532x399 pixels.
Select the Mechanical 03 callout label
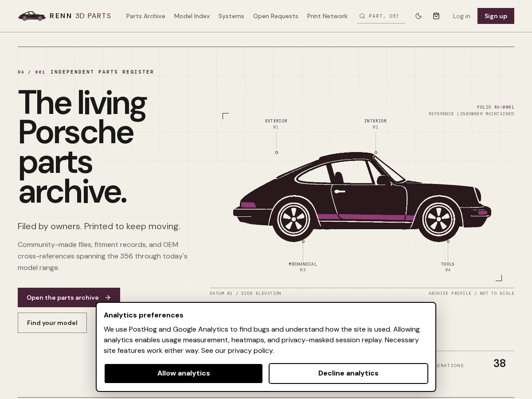303,267
